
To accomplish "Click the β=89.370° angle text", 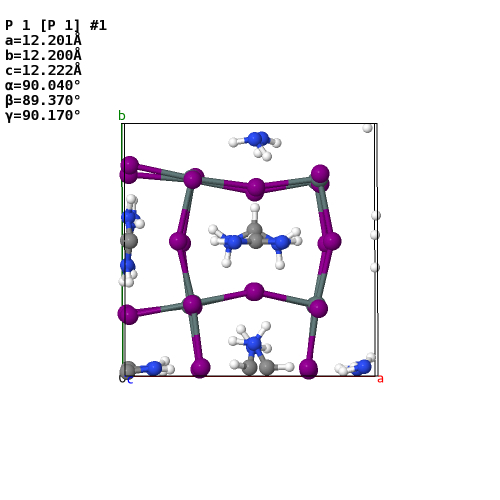I will click(x=43, y=100).
